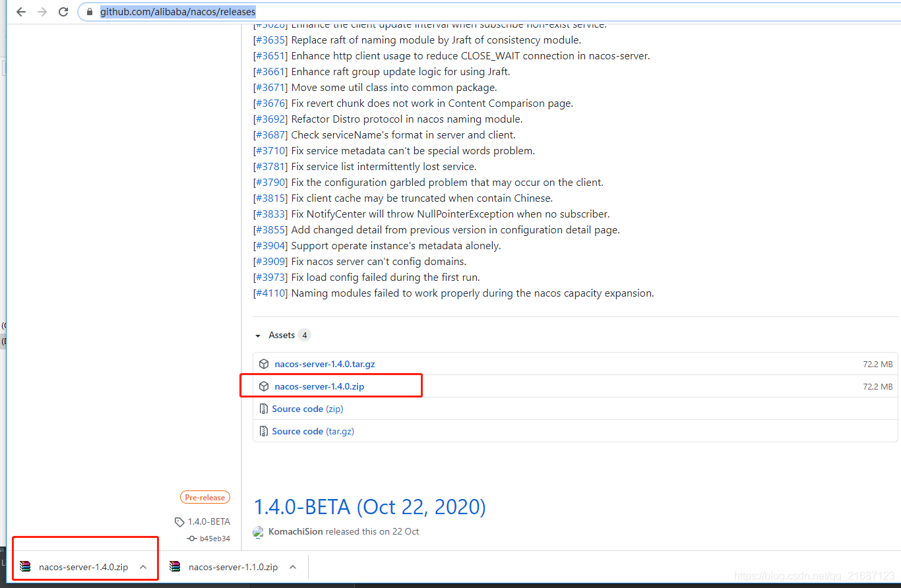The width and height of the screenshot is (901, 588).
Task: Click package icon beside nacos-server-1.4.0.zip
Action: coord(264,386)
